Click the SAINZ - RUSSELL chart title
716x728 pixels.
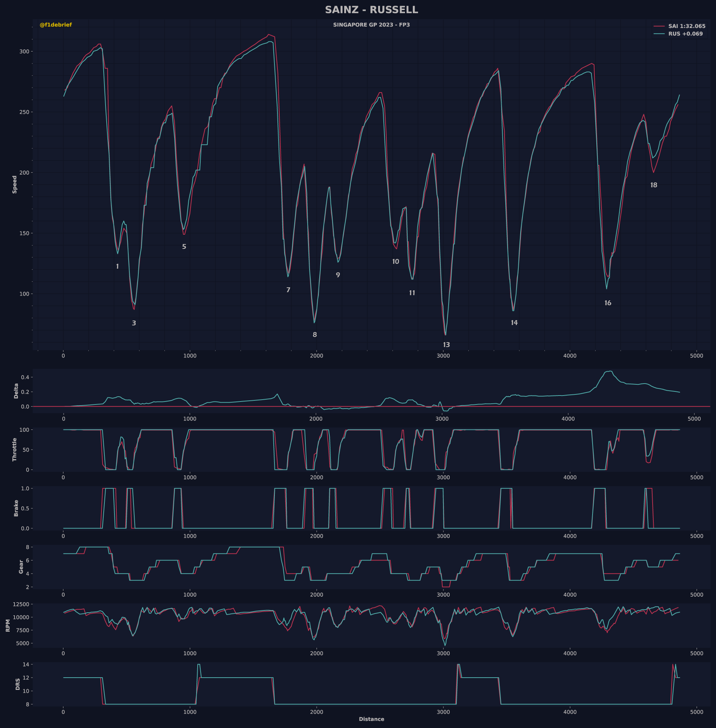click(371, 10)
